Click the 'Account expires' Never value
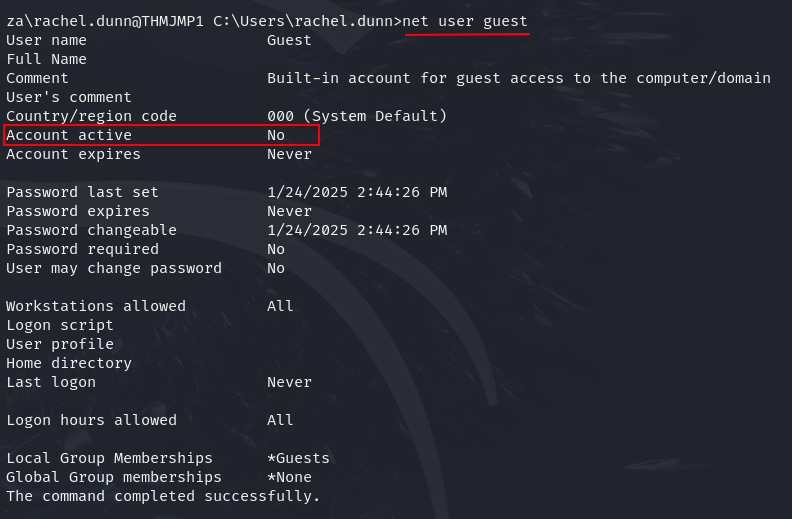 click(289, 154)
